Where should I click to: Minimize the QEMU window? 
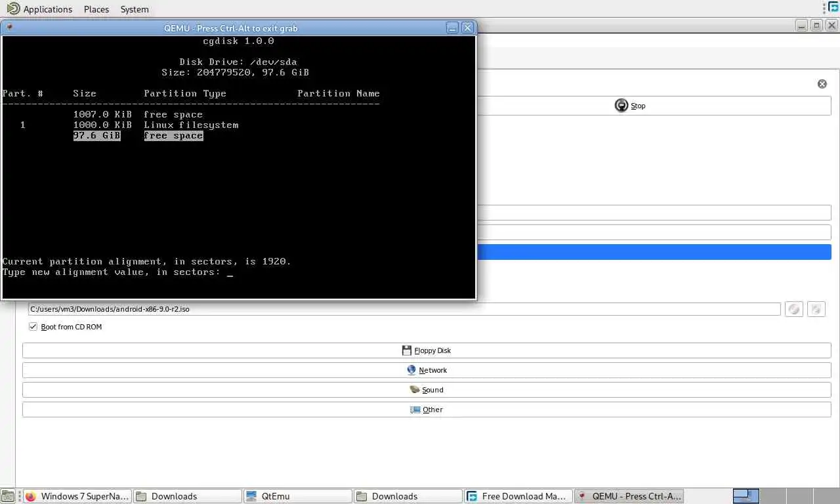click(x=452, y=28)
